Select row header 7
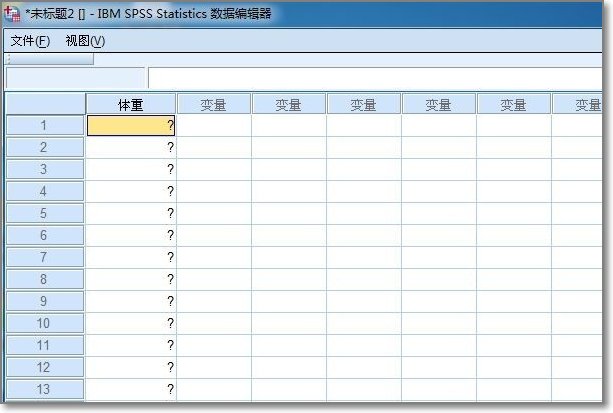Screen dimensions: 613x413 tap(45, 257)
